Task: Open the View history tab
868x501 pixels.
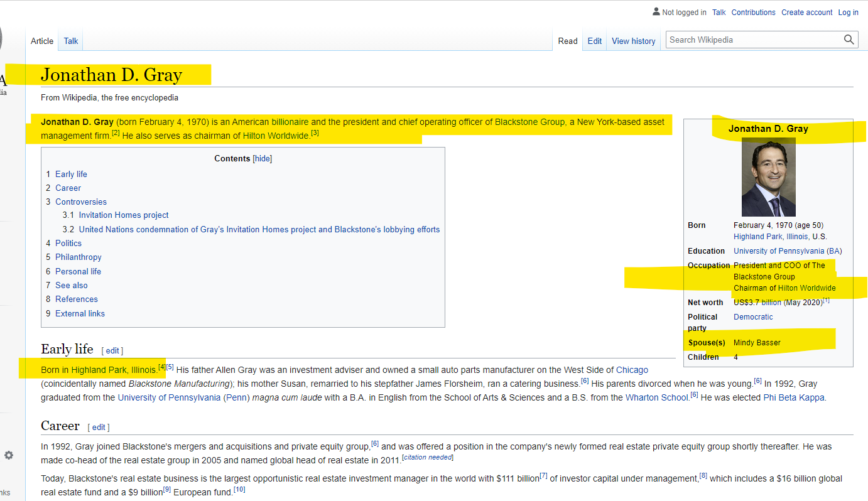Action: [x=634, y=41]
